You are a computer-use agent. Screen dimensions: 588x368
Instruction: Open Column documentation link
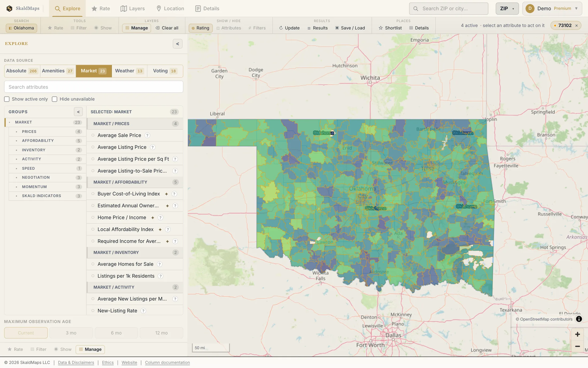pos(167,363)
